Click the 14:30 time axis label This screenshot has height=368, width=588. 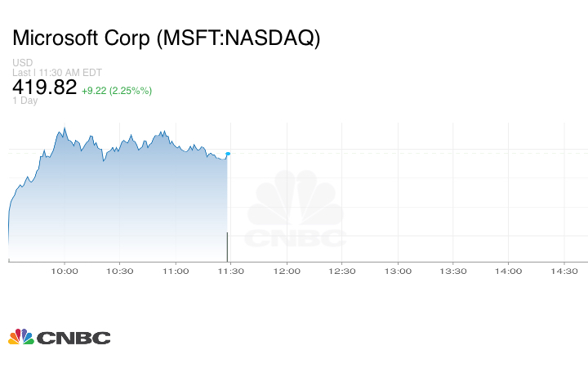pyautogui.click(x=564, y=272)
